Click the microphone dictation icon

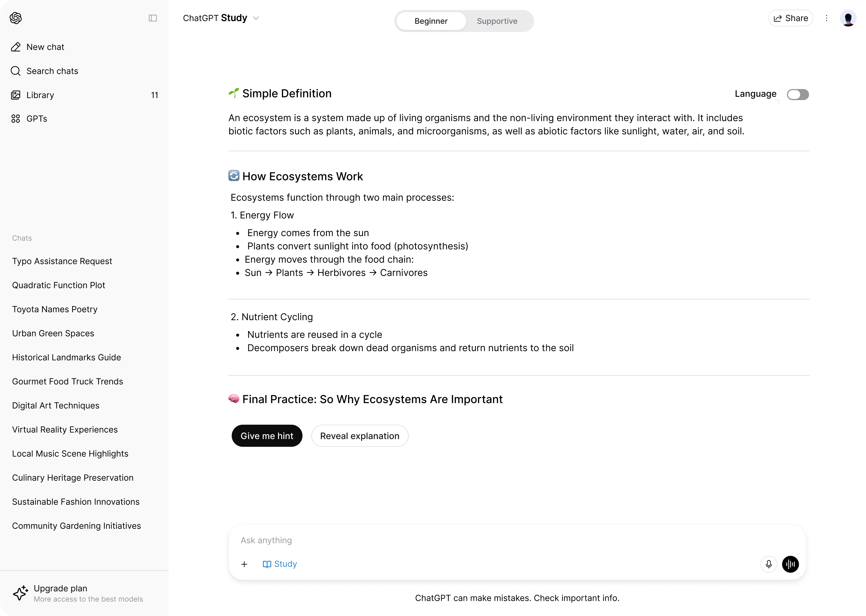[x=768, y=564]
